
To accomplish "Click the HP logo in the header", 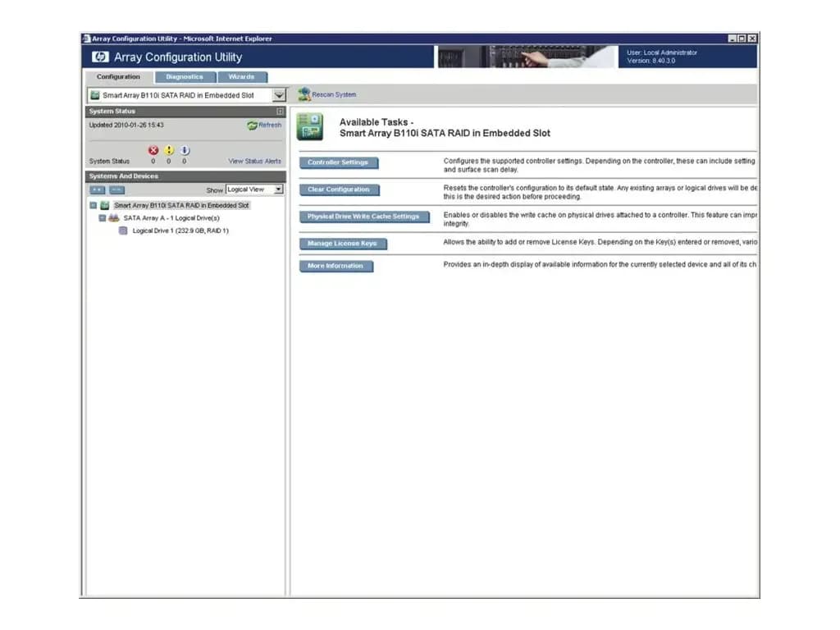I will [x=99, y=57].
